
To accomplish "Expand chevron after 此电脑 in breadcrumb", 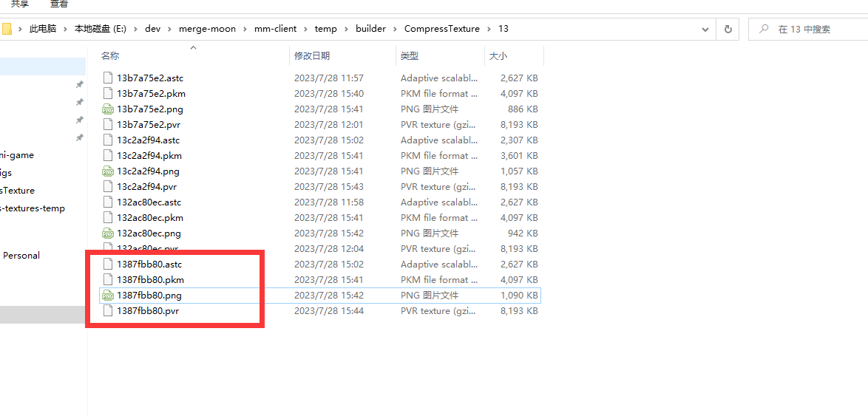I will click(65, 29).
